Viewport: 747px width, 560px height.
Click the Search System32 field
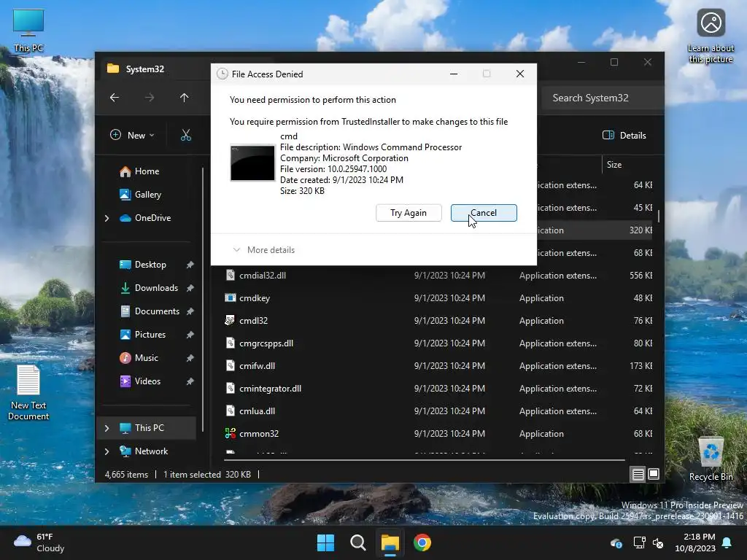(602, 98)
